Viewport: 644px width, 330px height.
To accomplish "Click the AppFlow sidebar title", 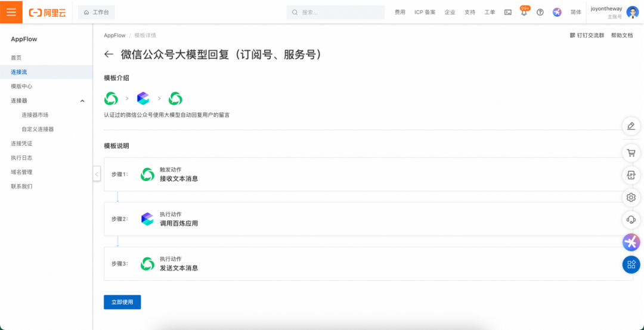I will tap(24, 39).
